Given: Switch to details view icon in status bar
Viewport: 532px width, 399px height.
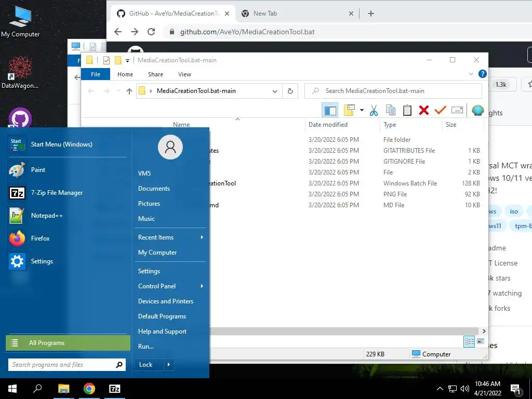Looking at the screenshot, I should pyautogui.click(x=469, y=342).
